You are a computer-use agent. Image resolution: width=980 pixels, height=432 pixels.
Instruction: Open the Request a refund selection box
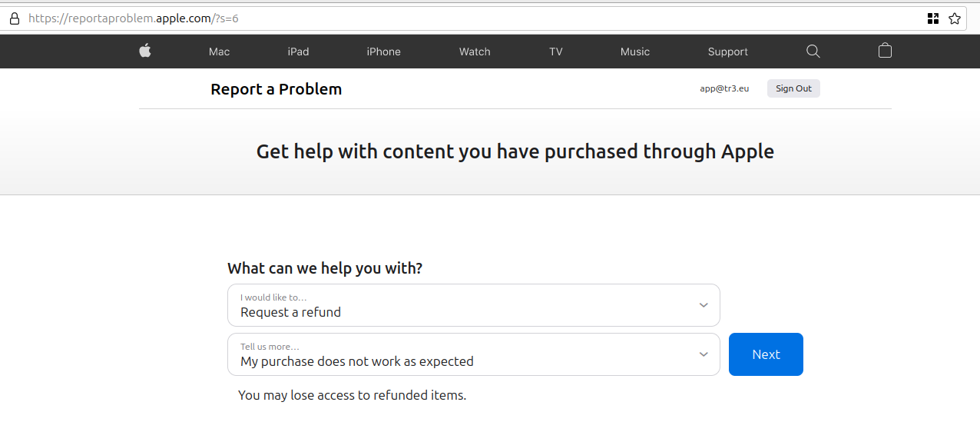pyautogui.click(x=474, y=305)
